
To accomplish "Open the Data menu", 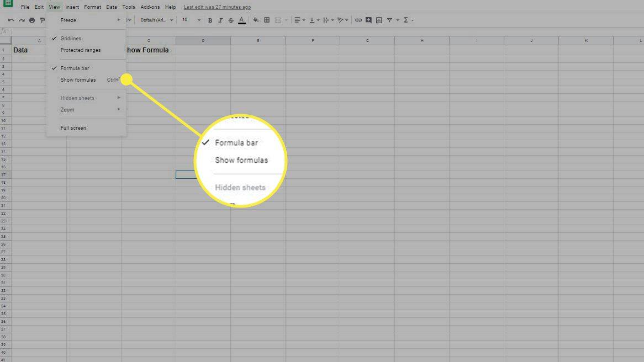I will click(x=111, y=7).
